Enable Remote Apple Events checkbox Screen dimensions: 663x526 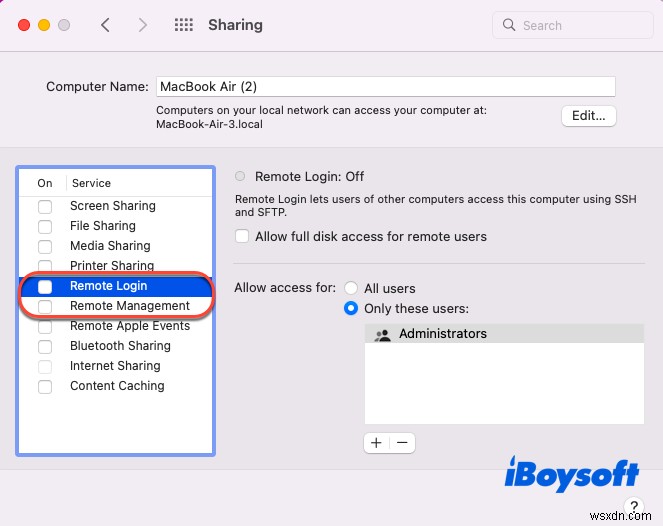coord(45,327)
